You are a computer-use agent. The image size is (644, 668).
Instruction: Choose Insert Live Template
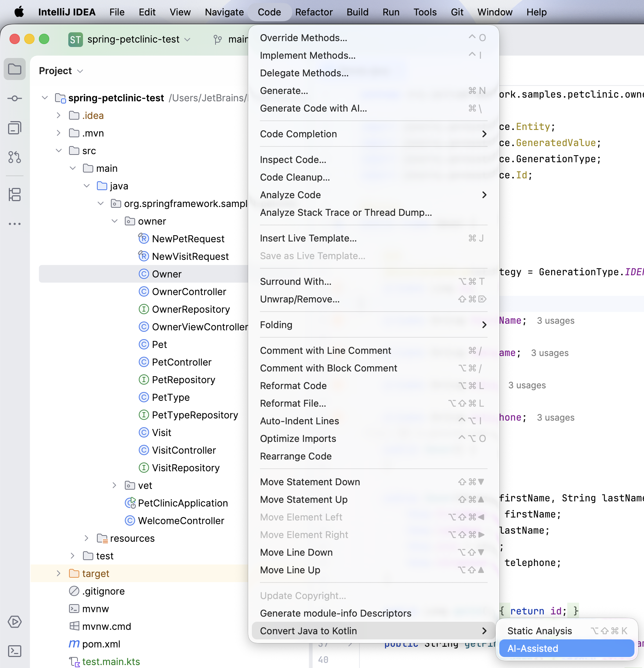pos(373,238)
